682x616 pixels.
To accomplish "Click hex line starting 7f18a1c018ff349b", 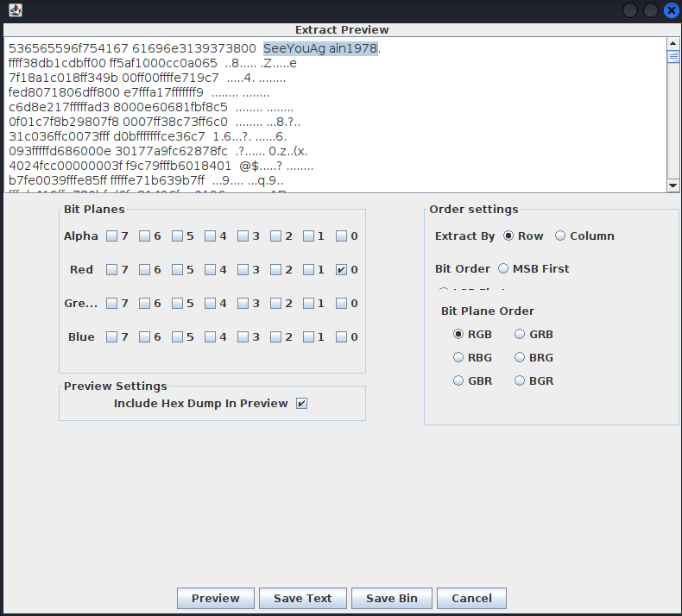I will 147,78.
